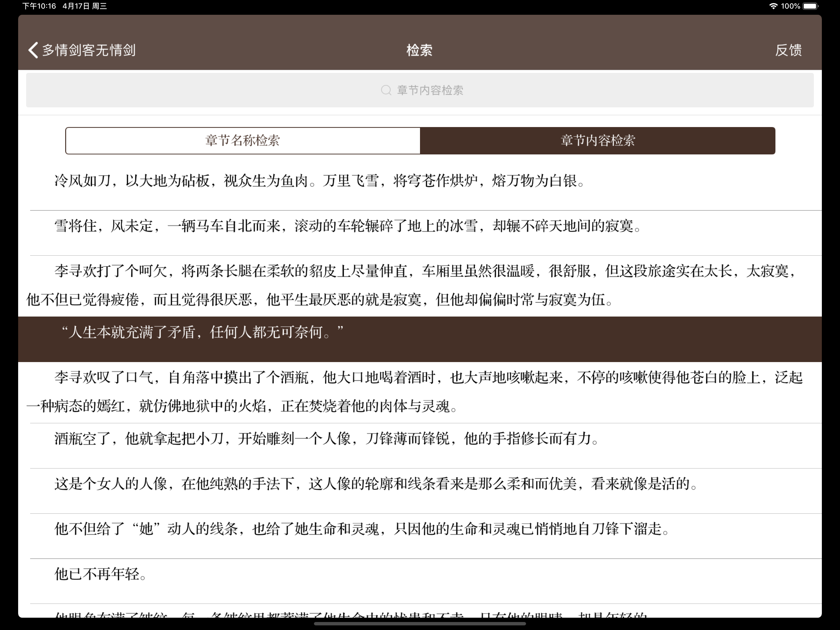Tap the battery indicator icon
Screen dimensions: 840x630
tap(810, 6)
